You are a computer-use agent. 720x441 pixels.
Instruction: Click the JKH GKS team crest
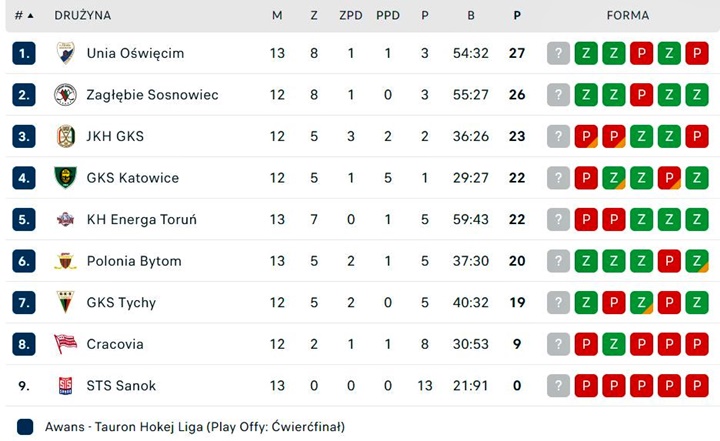(65, 136)
